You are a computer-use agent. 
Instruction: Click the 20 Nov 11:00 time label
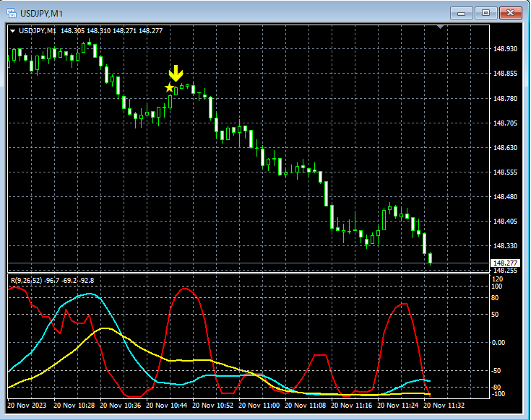click(259, 405)
